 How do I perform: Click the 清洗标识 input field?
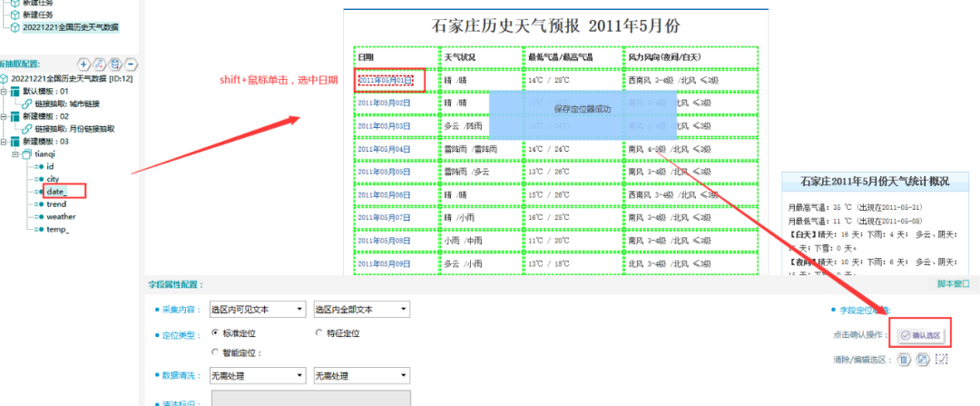[310, 399]
